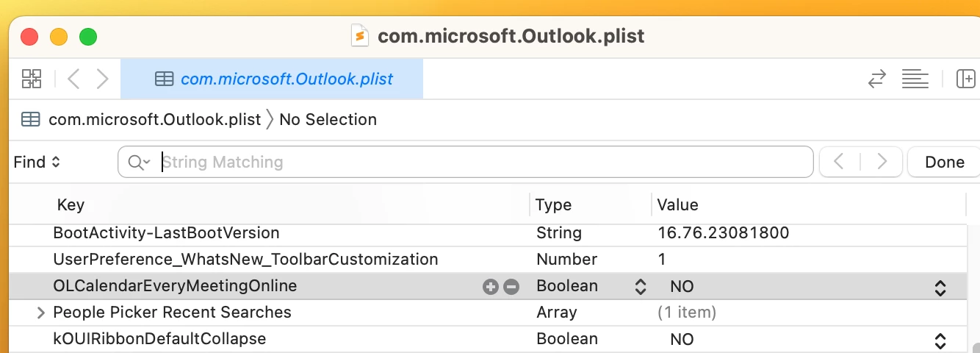Click No Selection in the jump bar
This screenshot has width=980, height=353.
pos(328,119)
